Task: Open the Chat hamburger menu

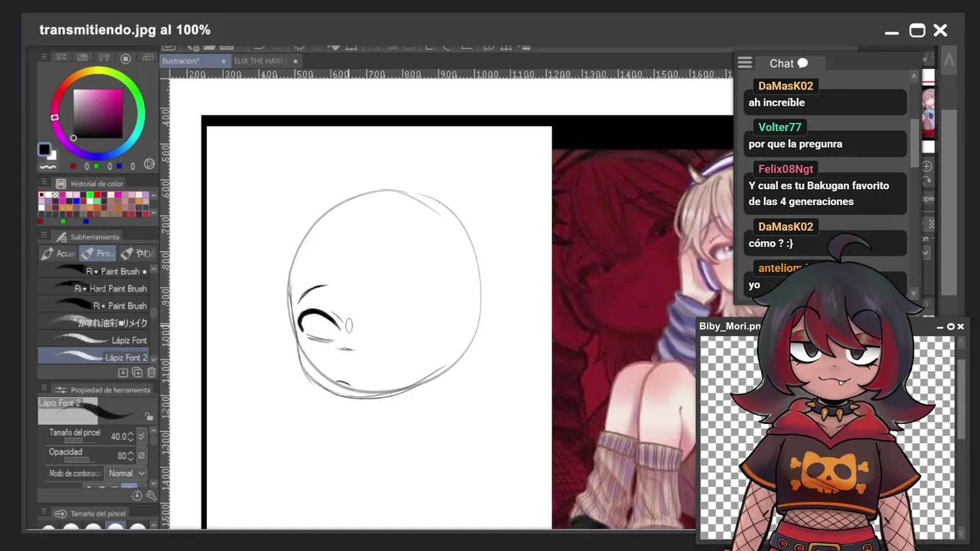Action: [x=745, y=64]
